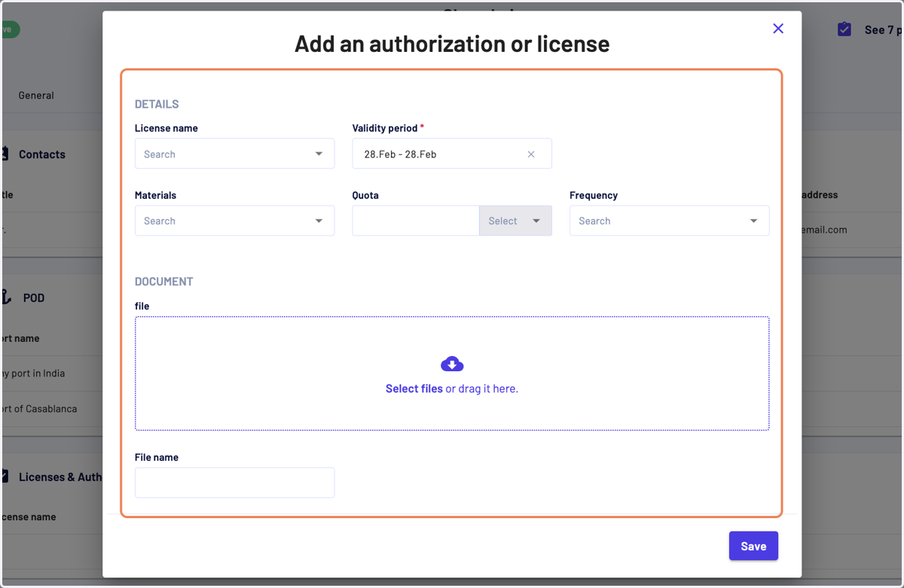This screenshot has width=904, height=588.
Task: Click the General tab in background page
Action: pos(36,96)
